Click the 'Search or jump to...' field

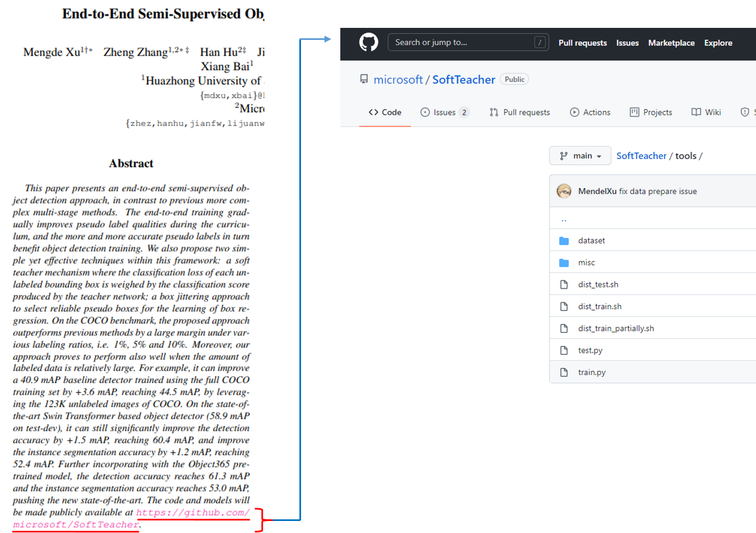pos(468,42)
